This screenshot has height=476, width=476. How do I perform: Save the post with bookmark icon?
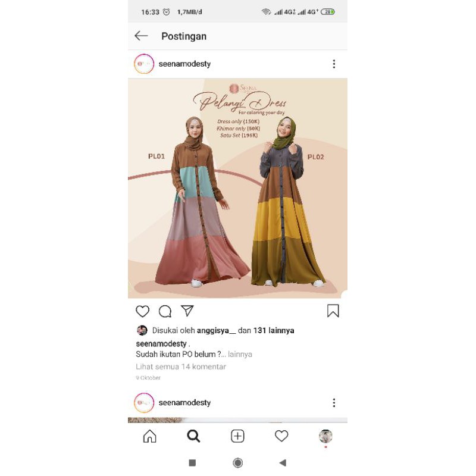[333, 311]
